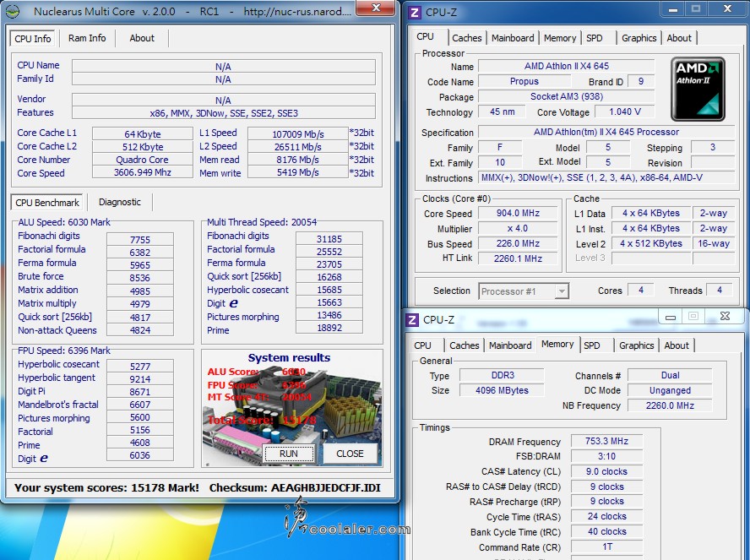
Task: Click the Nuclearus app icon in title bar
Action: pyautogui.click(x=13, y=11)
